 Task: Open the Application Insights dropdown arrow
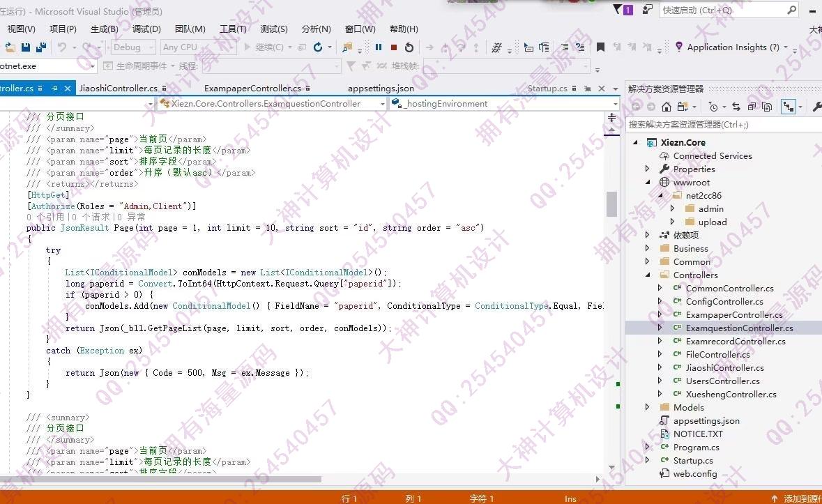785,47
